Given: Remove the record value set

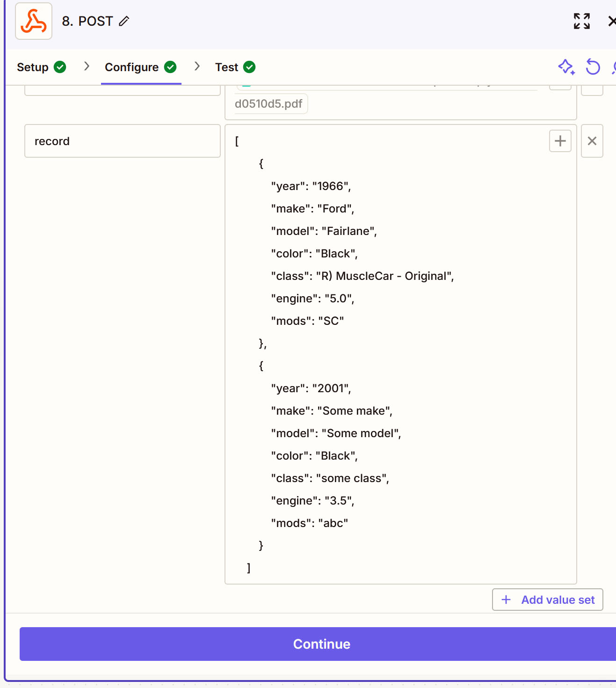Looking at the screenshot, I should (592, 141).
